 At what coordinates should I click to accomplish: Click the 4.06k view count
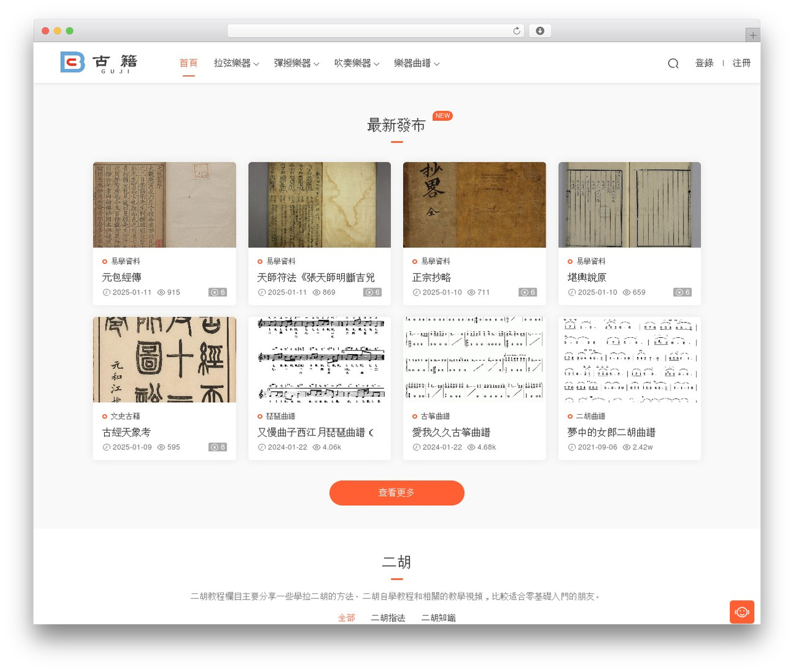tap(332, 447)
